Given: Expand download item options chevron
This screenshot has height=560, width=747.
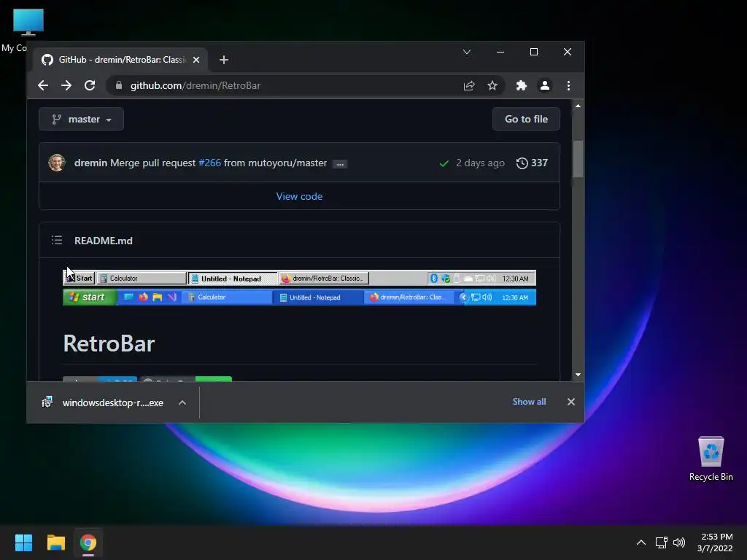Looking at the screenshot, I should point(182,402).
